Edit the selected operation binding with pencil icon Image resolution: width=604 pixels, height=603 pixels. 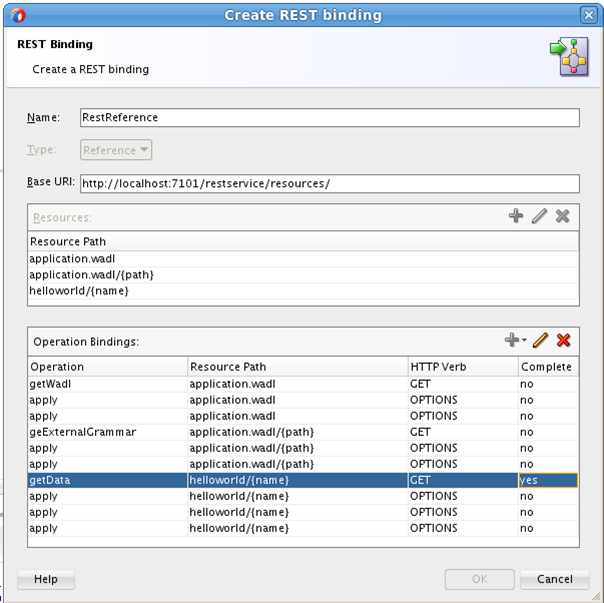point(540,340)
